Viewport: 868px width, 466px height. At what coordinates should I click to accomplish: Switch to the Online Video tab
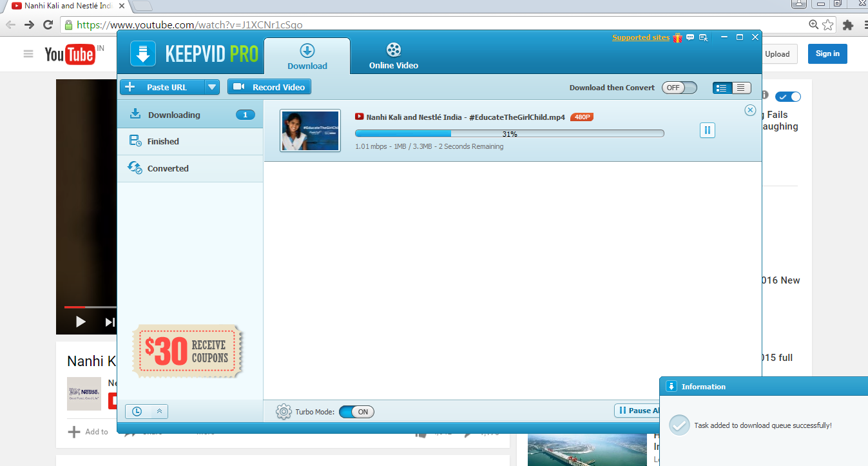point(394,57)
